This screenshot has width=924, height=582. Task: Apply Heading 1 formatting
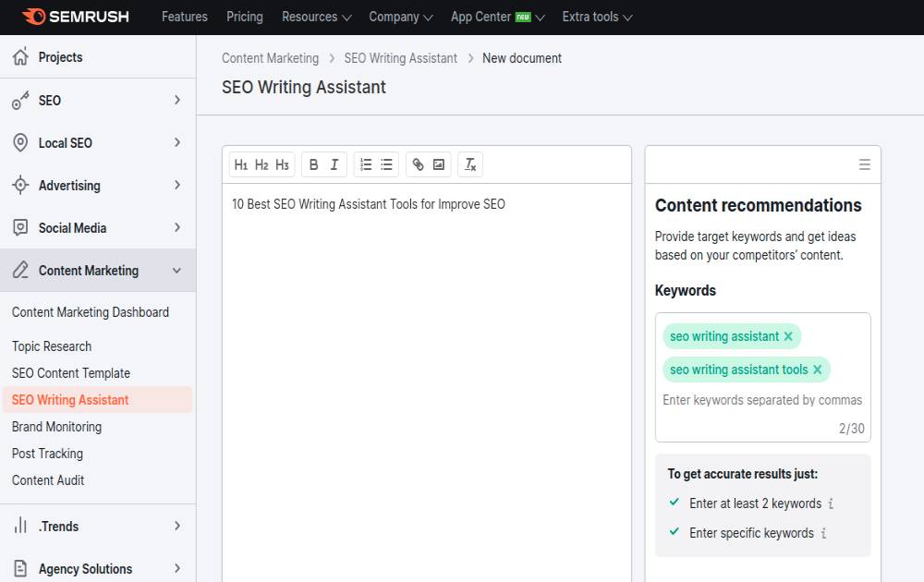(241, 165)
